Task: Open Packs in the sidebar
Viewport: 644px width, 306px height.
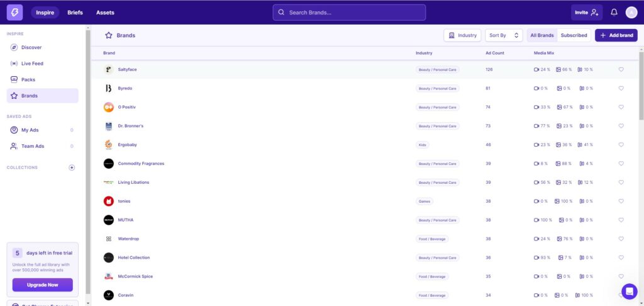Action: pos(42,79)
